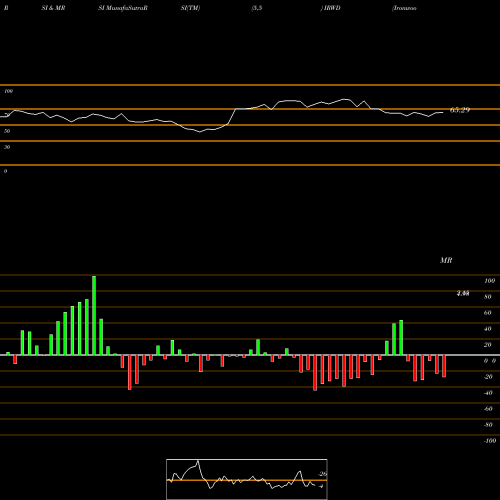Click the -100 label on the MR axis
500x500 pixels.
point(490,441)
